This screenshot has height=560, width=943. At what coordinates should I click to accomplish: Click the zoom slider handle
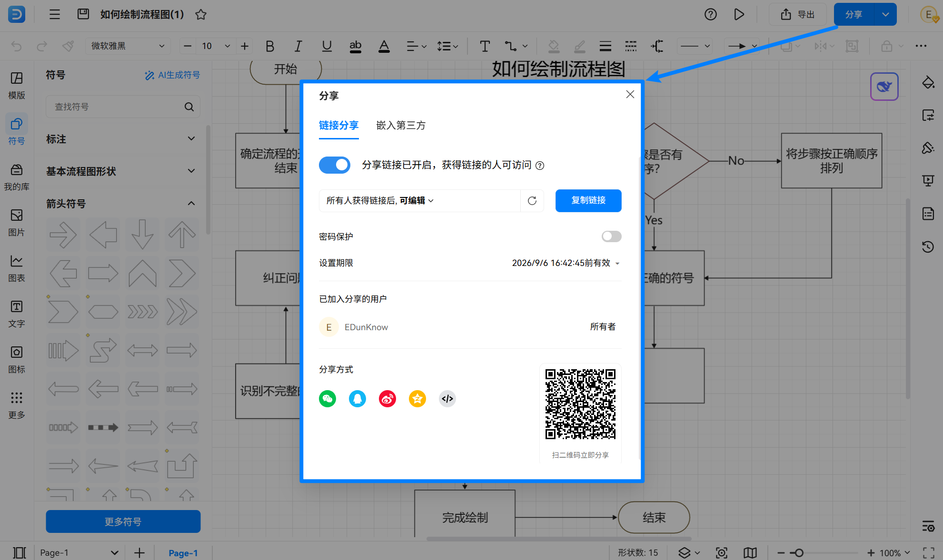click(x=799, y=552)
